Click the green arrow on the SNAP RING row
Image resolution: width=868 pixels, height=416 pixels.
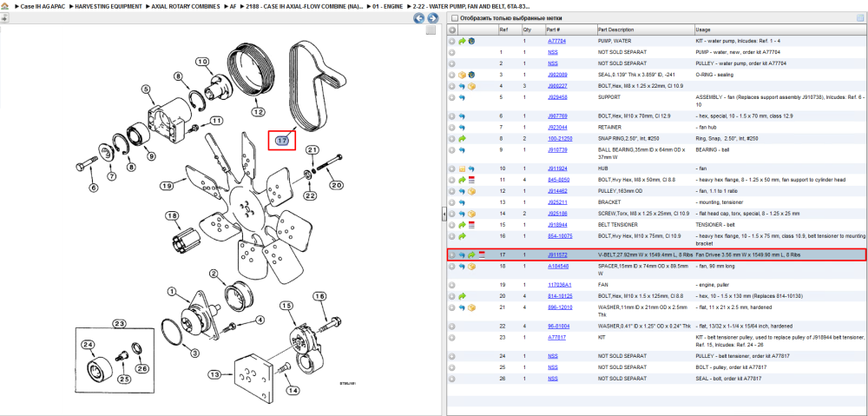[x=462, y=138]
